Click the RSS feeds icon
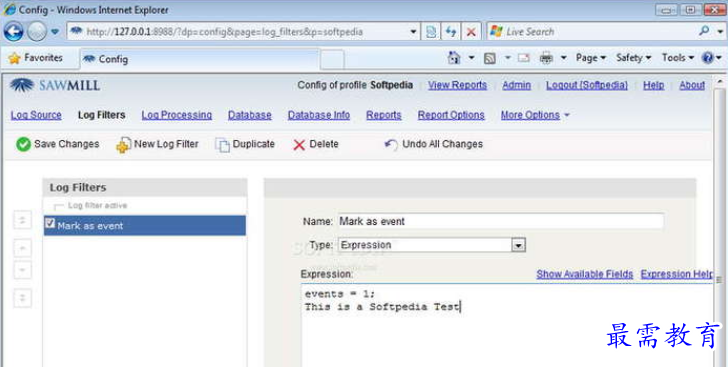728x367 pixels. click(490, 58)
